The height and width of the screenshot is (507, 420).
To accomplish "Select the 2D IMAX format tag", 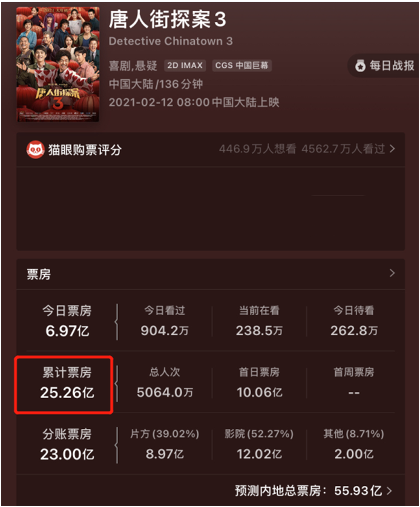I will [185, 65].
